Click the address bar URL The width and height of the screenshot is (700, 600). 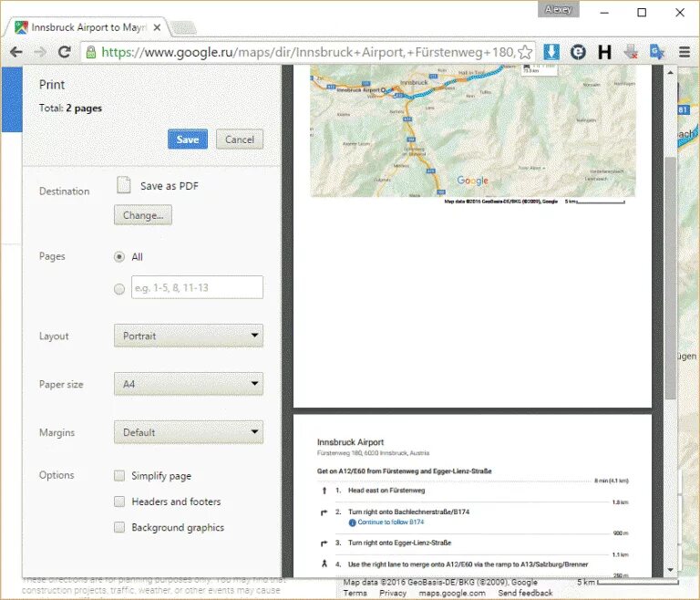coord(308,52)
